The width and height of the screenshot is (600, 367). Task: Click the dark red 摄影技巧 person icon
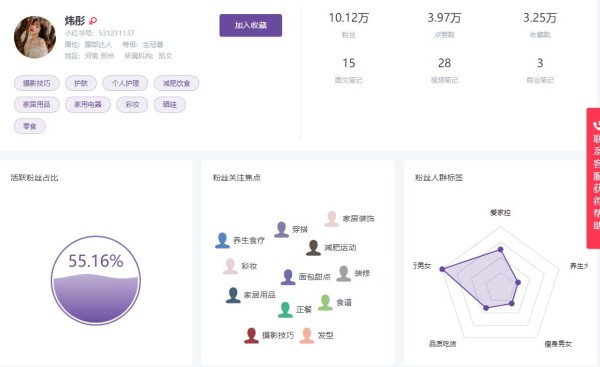tap(251, 336)
